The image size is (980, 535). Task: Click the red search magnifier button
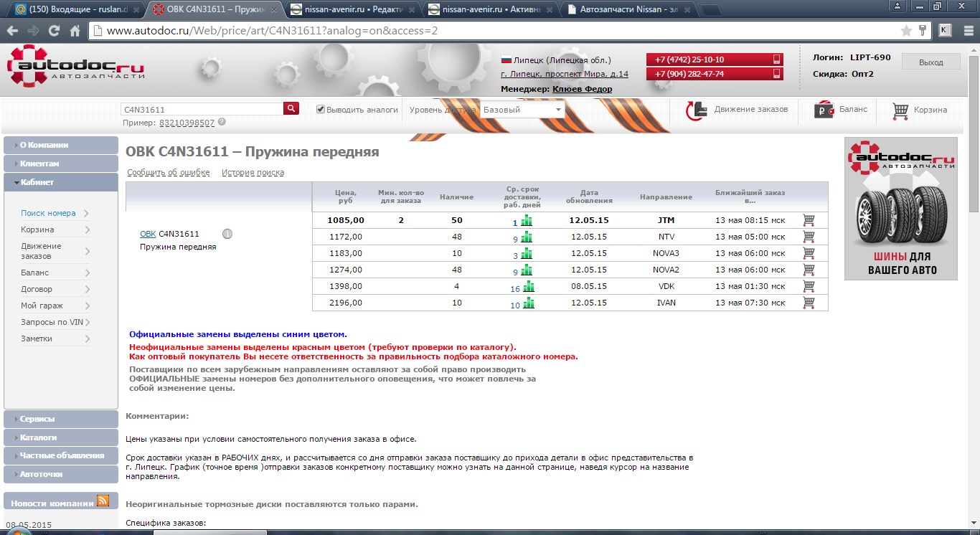click(291, 109)
